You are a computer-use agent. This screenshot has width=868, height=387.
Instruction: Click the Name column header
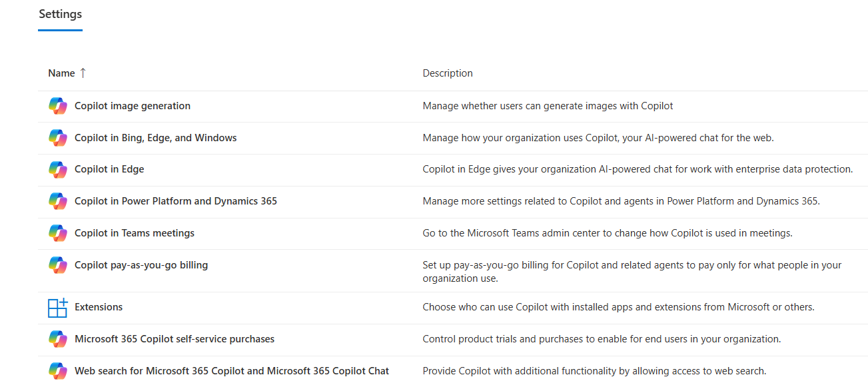click(x=61, y=73)
